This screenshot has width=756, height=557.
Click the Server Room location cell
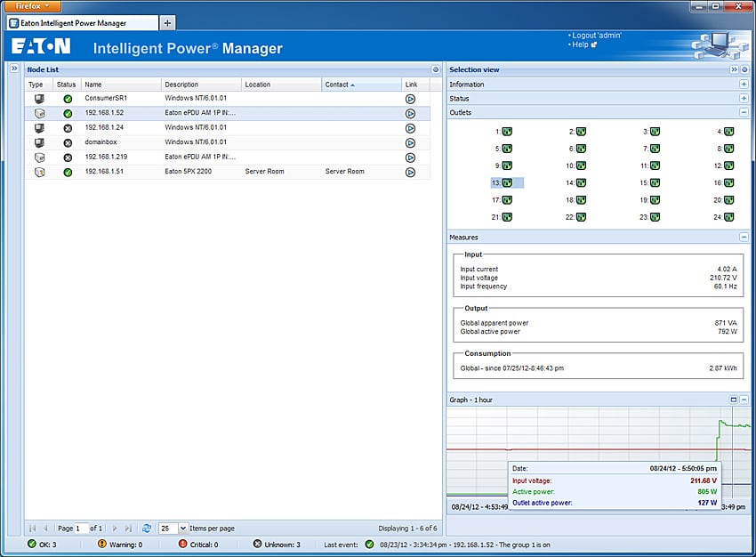[264, 171]
